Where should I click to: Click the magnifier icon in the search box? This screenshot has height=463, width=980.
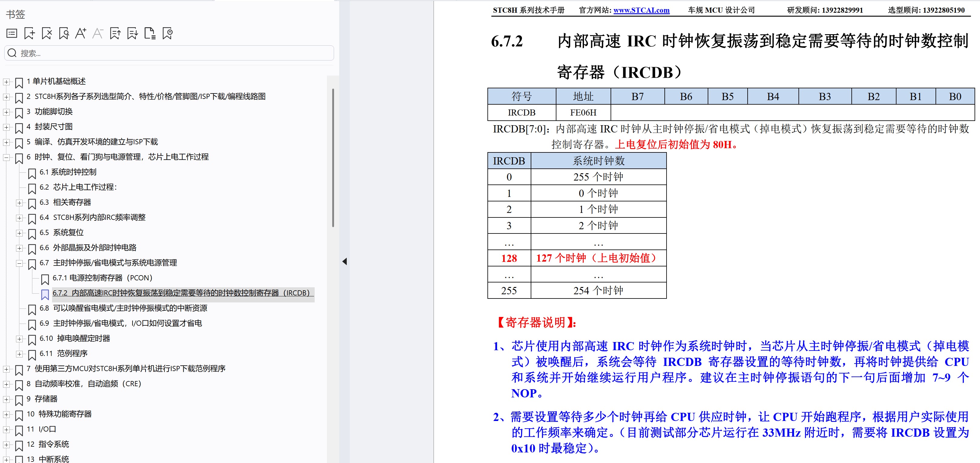point(12,53)
